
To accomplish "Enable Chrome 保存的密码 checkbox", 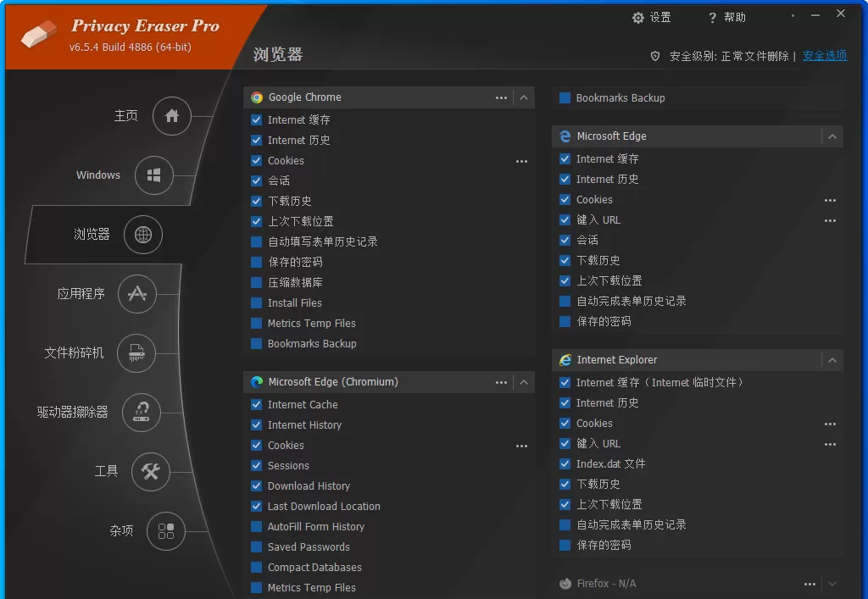I will 256,262.
